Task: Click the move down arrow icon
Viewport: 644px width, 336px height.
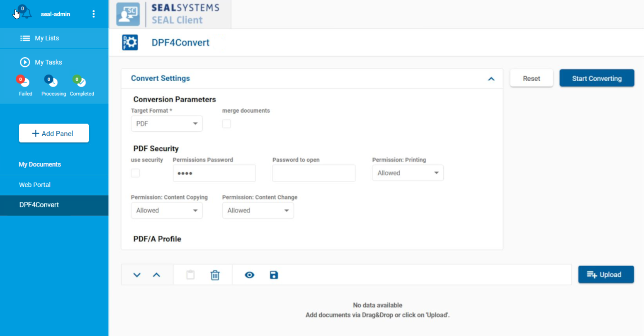Action: [x=137, y=275]
